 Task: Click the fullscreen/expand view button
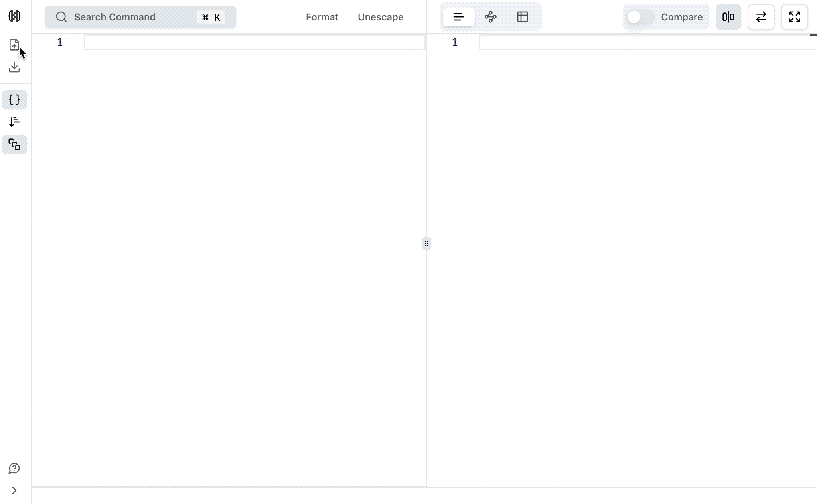pyautogui.click(x=795, y=17)
